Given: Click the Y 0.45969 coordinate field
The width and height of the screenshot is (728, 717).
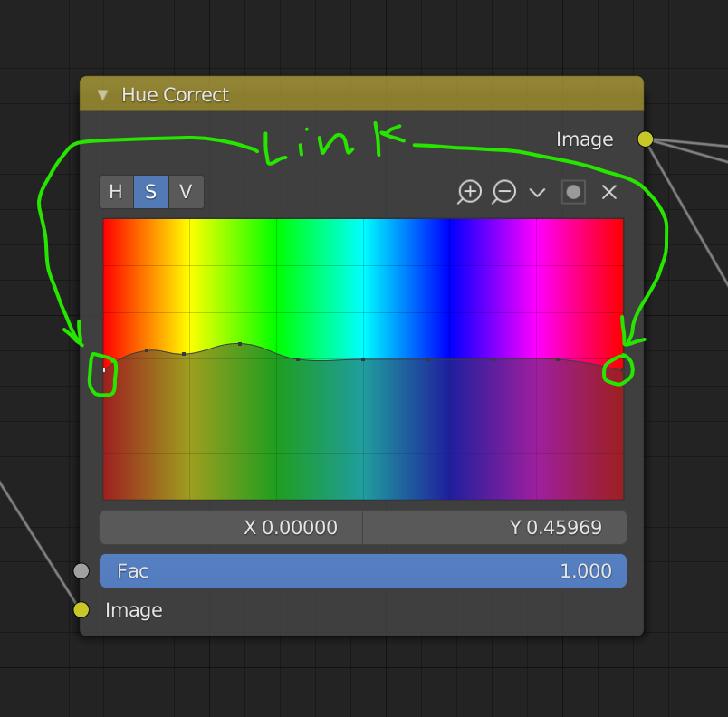Looking at the screenshot, I should tap(494, 527).
